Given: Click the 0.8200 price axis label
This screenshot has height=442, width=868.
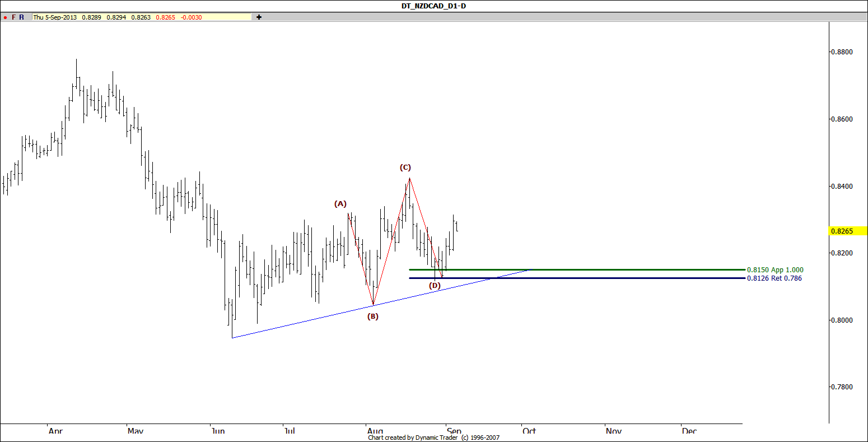Looking at the screenshot, I should click(841, 253).
